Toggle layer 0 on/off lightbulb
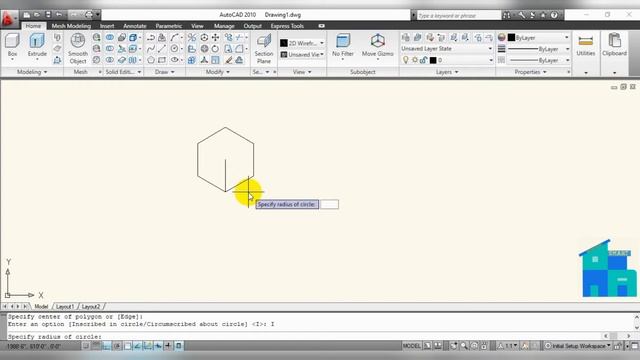The width and height of the screenshot is (640, 360). coord(405,60)
